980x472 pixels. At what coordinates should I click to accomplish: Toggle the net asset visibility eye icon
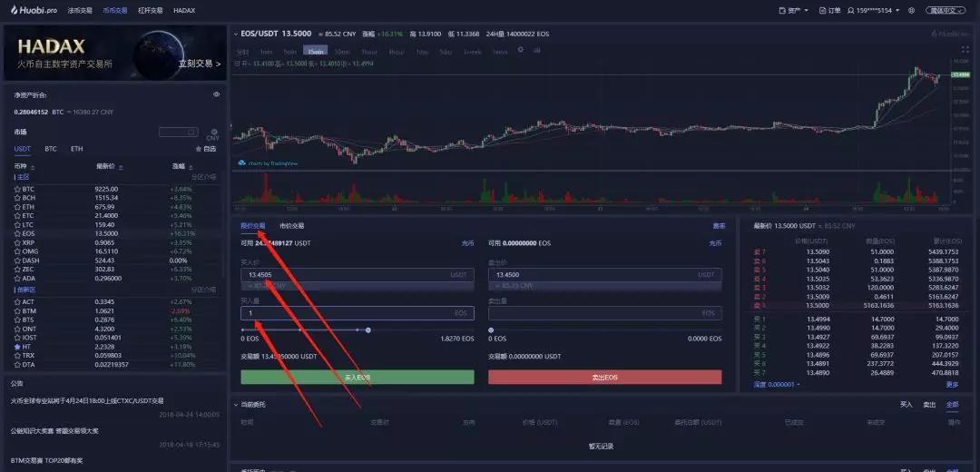point(216,94)
